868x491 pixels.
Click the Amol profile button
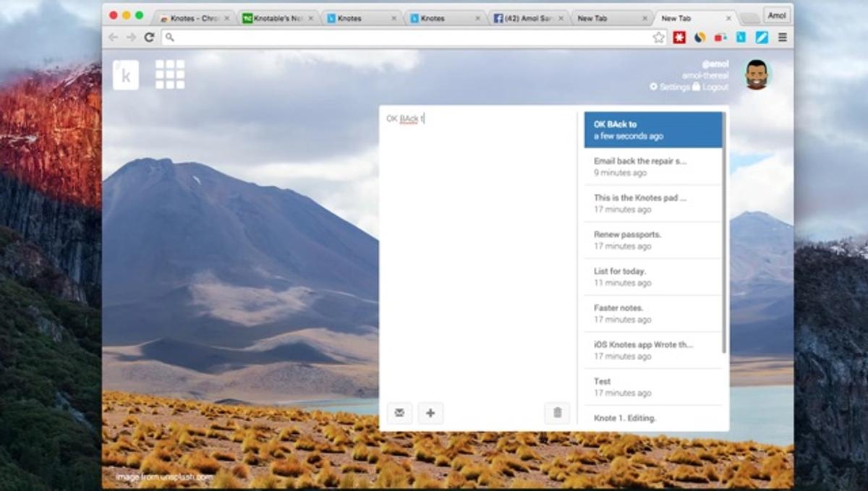point(777,15)
